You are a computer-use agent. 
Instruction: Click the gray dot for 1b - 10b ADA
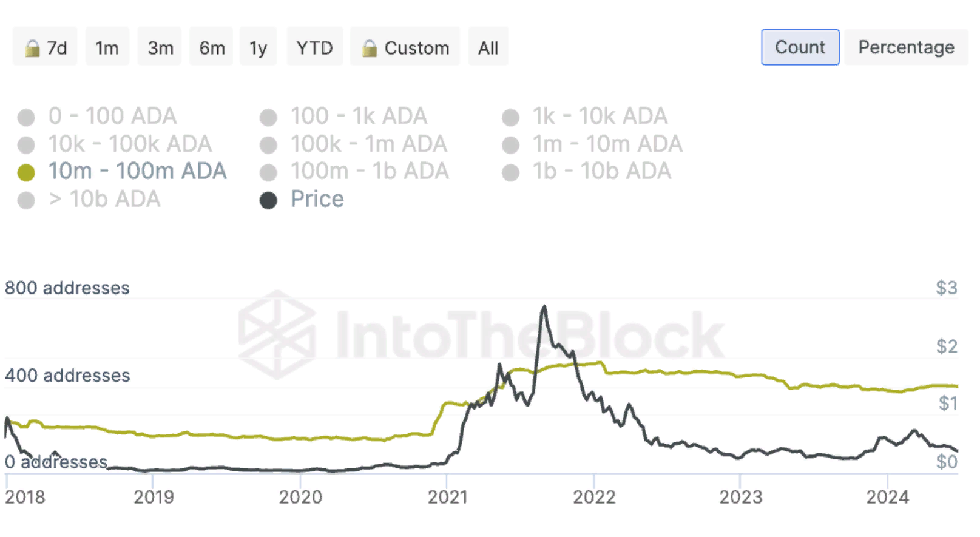click(x=510, y=173)
